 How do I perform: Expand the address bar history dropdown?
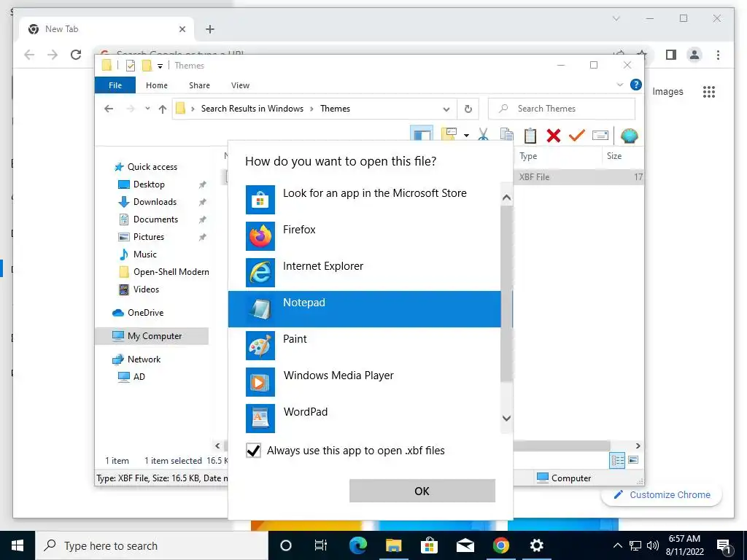(446, 109)
